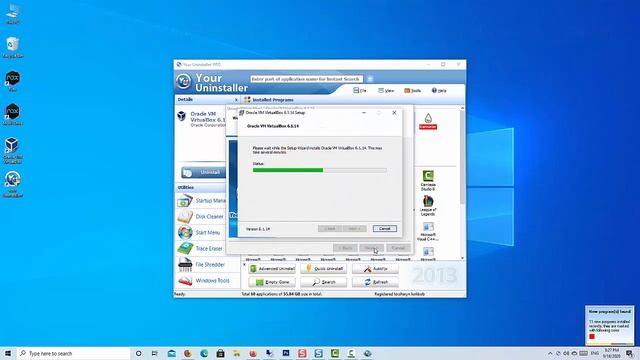Click the Cortana circle on taskbar
The width and height of the screenshot is (640, 360).
pyautogui.click(x=138, y=353)
